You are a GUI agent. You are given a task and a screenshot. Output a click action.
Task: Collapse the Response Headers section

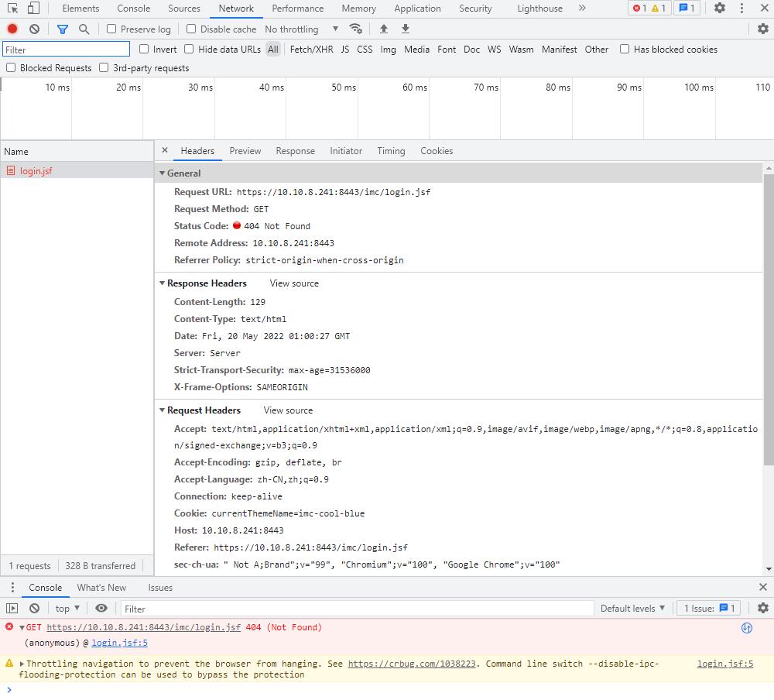click(x=163, y=283)
